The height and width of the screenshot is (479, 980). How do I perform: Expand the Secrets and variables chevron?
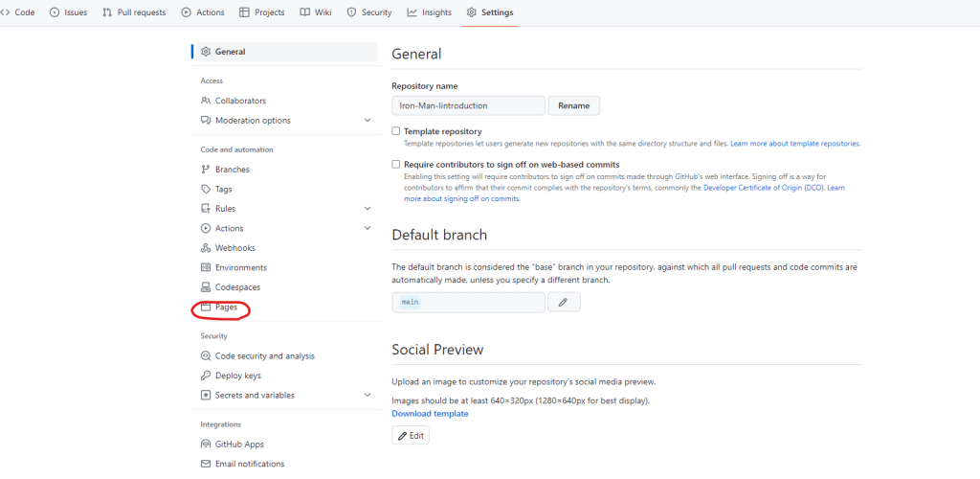coord(367,396)
